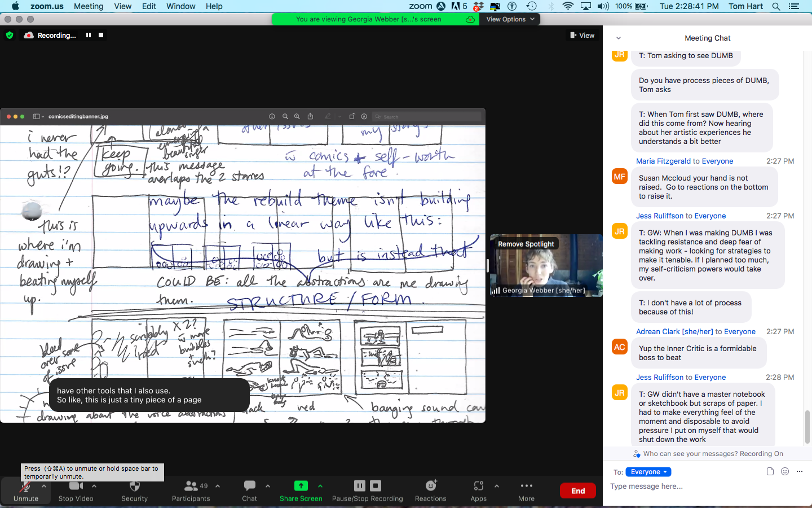Click the cloud recording icon in green banner
812x508 pixels.
click(x=470, y=19)
